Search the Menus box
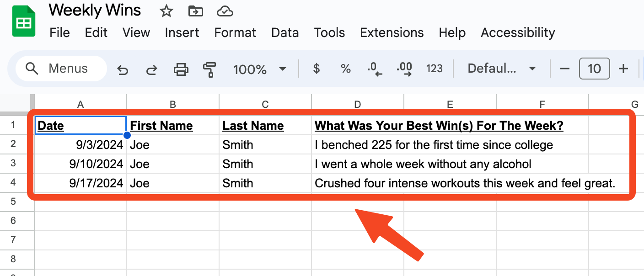 click(x=61, y=69)
